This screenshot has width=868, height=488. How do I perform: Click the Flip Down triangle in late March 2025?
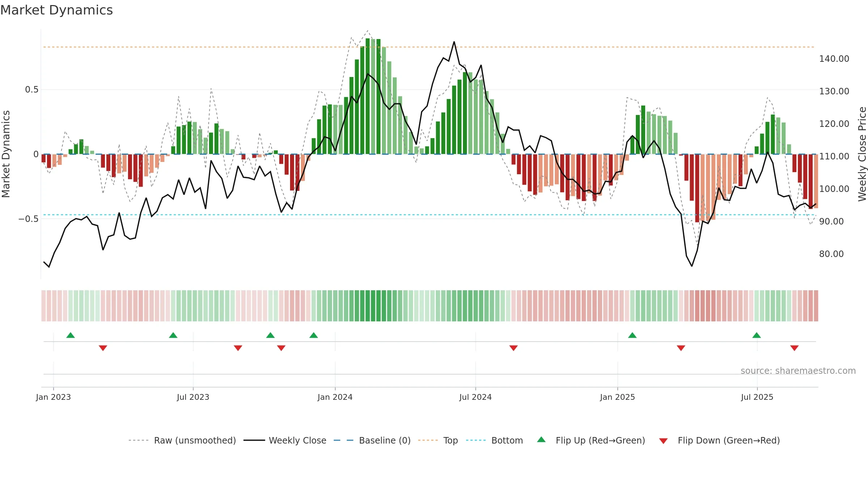point(681,348)
